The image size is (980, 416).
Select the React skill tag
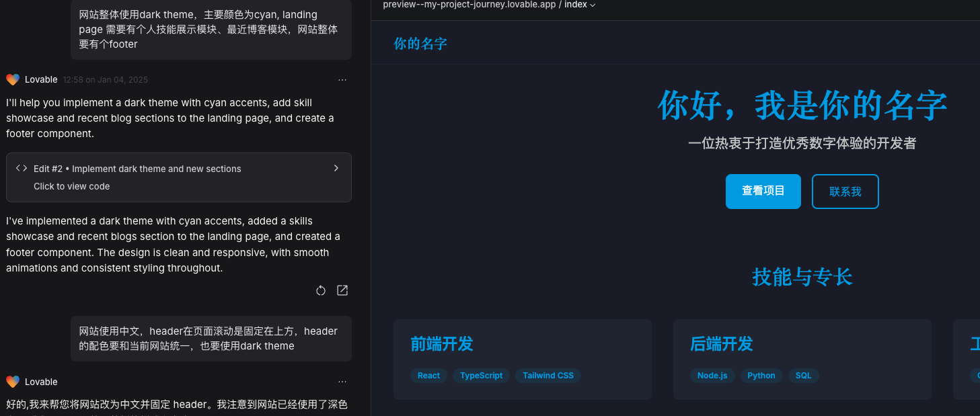tap(428, 376)
